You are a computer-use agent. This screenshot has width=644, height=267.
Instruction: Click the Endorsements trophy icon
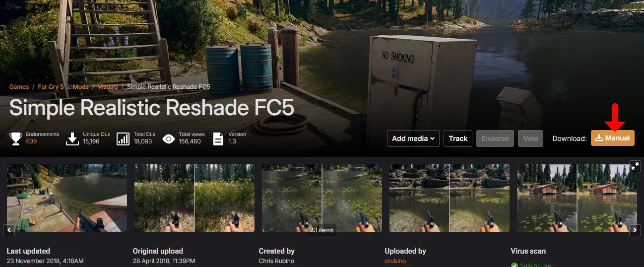click(16, 138)
